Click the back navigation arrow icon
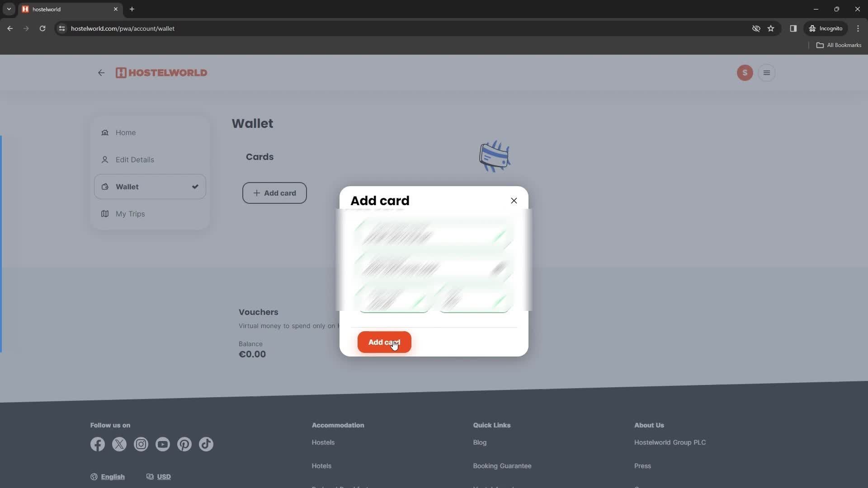 coord(101,72)
